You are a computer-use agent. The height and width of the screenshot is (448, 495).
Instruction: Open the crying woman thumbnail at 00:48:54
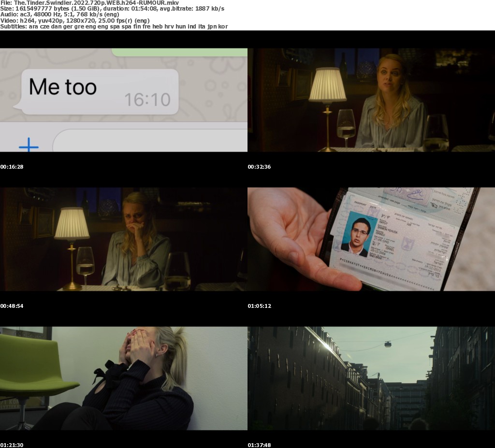[124, 239]
